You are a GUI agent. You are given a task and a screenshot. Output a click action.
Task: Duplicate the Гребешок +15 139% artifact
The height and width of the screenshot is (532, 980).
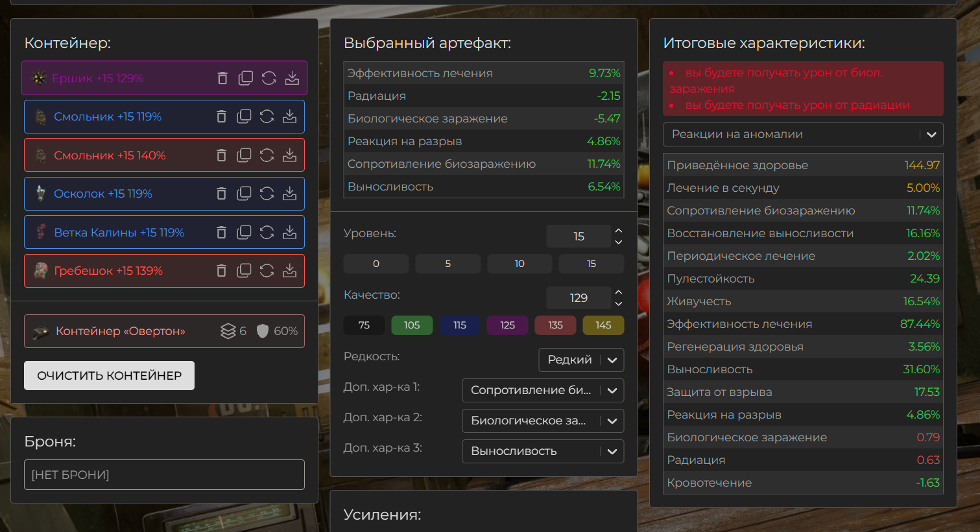[244, 271]
